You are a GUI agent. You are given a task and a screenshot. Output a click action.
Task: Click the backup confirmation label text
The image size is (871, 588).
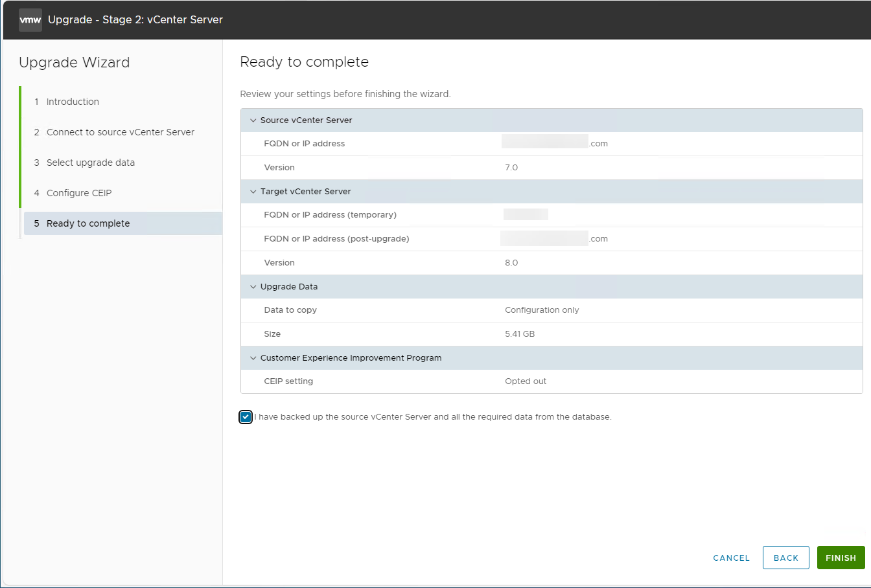[x=433, y=417]
